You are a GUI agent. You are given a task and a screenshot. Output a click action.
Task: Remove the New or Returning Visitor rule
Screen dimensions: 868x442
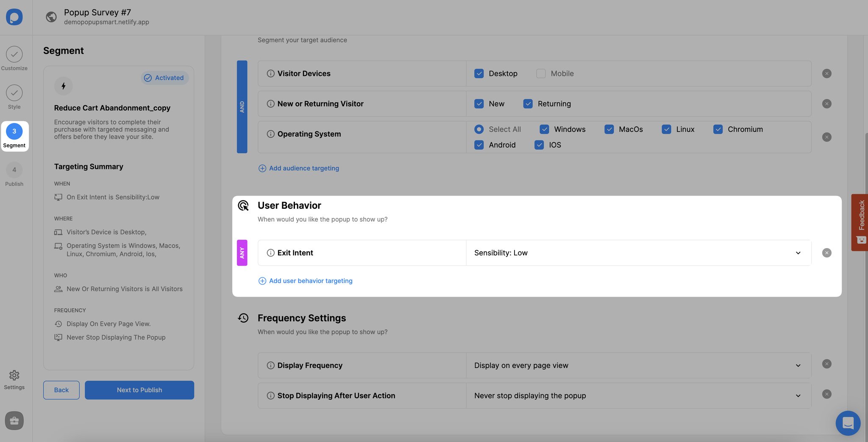tap(826, 104)
